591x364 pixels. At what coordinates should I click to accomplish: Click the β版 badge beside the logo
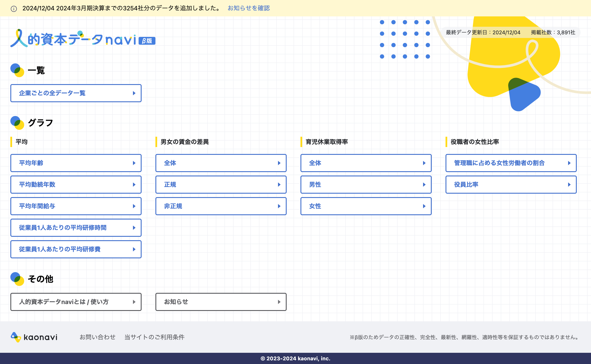point(147,41)
